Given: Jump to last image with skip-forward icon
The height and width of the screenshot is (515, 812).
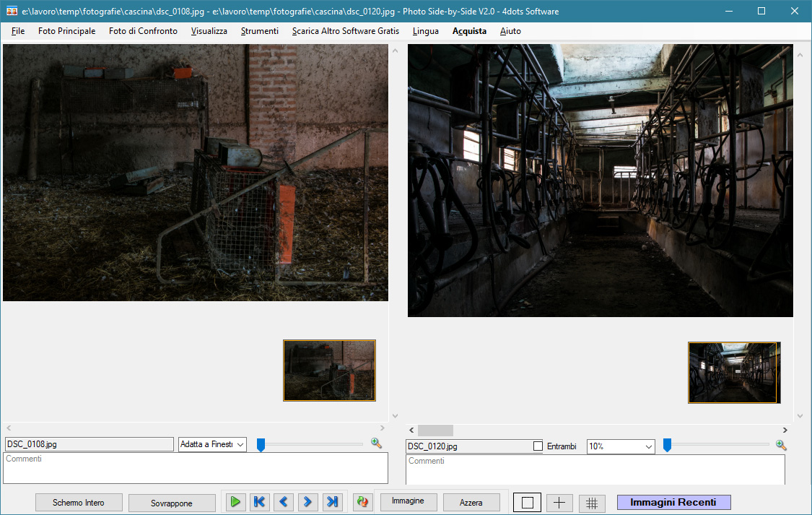Looking at the screenshot, I should click(332, 502).
